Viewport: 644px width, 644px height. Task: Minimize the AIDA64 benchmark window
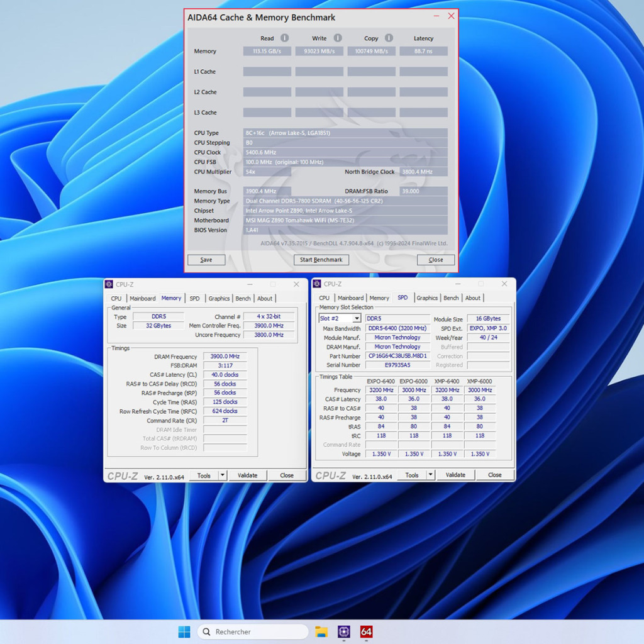(436, 16)
